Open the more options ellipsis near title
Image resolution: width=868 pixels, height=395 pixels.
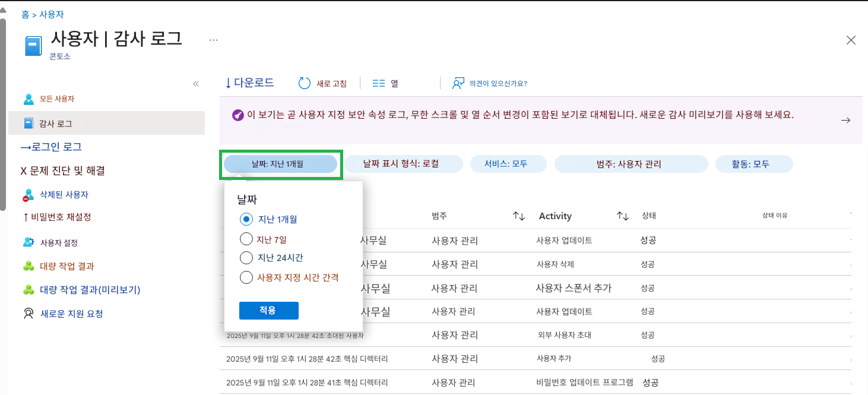tap(214, 40)
